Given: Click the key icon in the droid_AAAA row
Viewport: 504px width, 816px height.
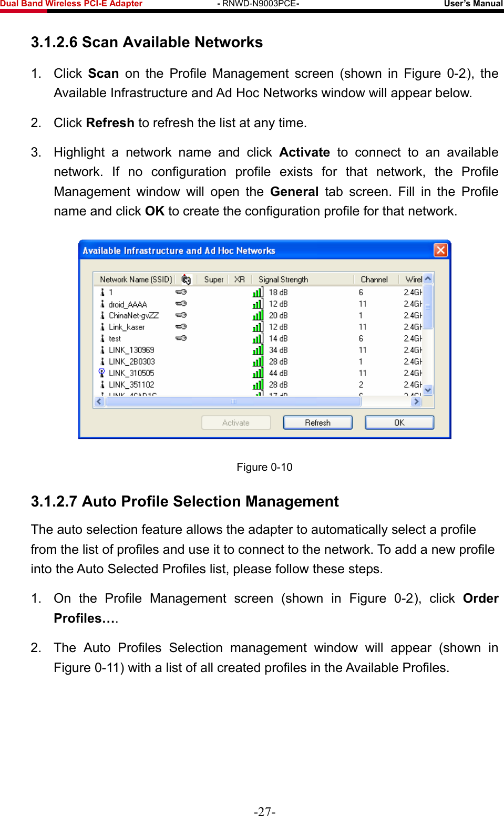Looking at the screenshot, I should pyautogui.click(x=181, y=304).
